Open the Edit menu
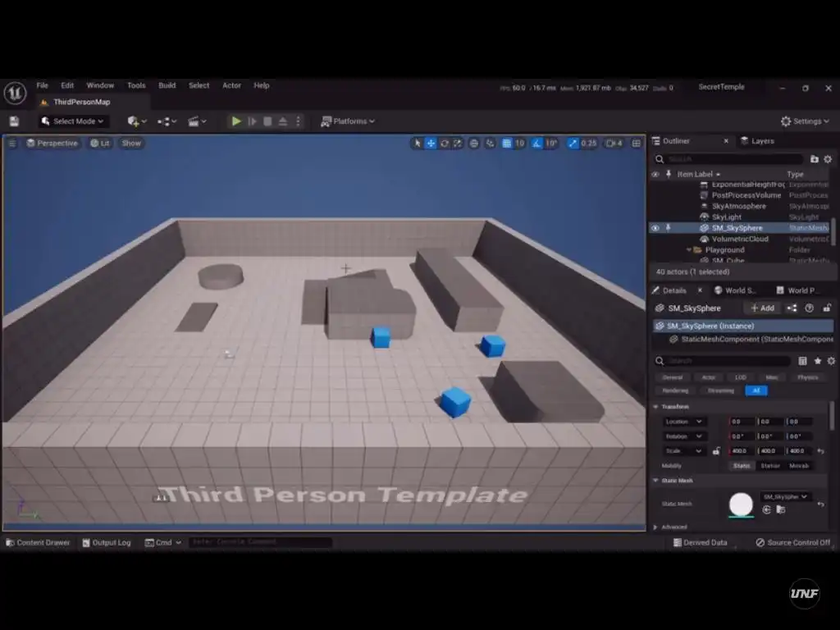Screen dimensions: 840x630 [x=67, y=85]
